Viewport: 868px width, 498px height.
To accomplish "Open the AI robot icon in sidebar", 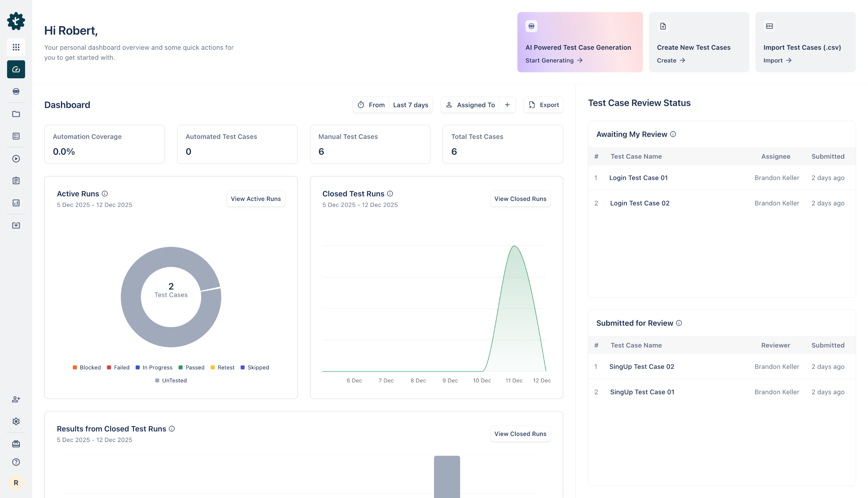I will pos(16,91).
